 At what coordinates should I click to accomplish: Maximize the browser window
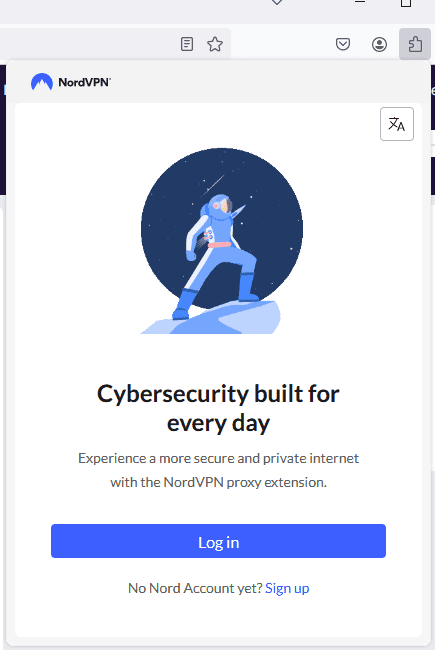tap(406, 3)
